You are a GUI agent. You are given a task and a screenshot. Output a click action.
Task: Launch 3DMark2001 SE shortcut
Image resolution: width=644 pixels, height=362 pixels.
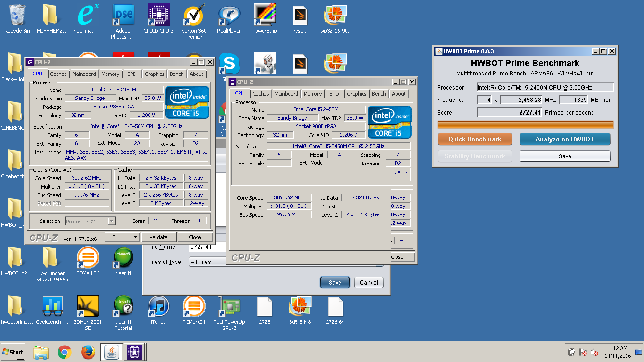coord(88,313)
